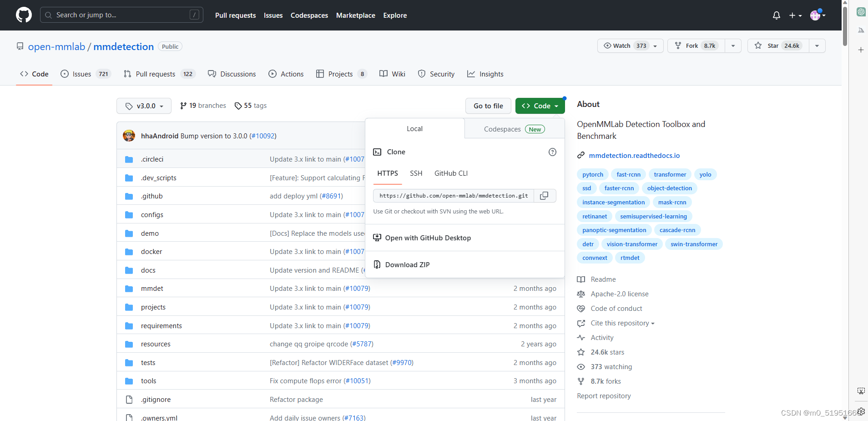Screen dimensions: 868x421
Task: Click the eye icon beside 373 watching
Action: pos(581,367)
